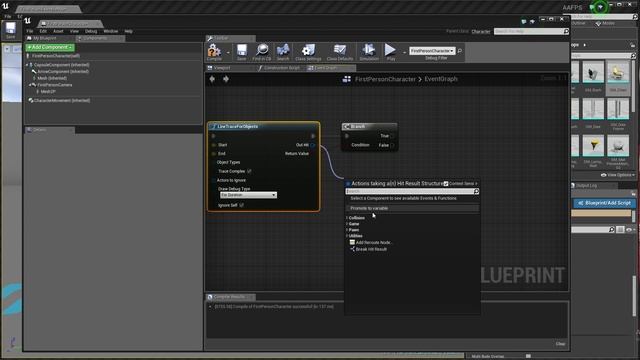Select Promote to variable
The height and width of the screenshot is (360, 640).
(x=412, y=208)
